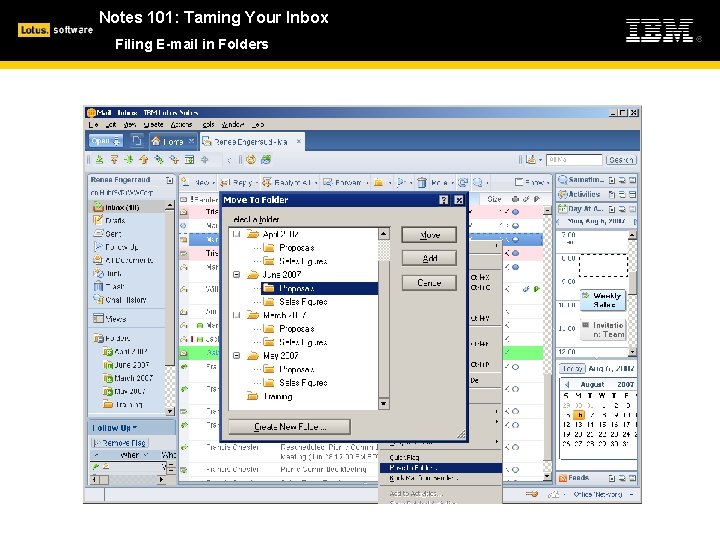
Task: Toggle the March 2007 folder expander in dialog
Action: [236, 315]
